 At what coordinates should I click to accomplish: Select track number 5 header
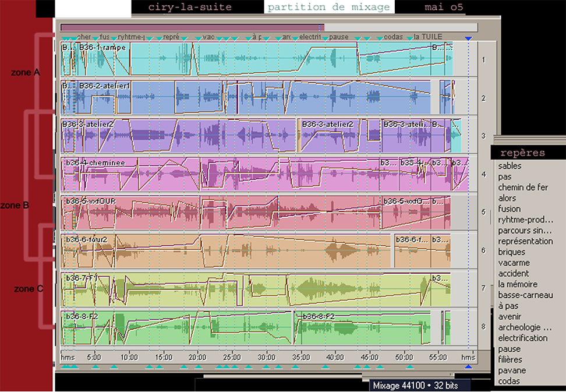(483, 213)
